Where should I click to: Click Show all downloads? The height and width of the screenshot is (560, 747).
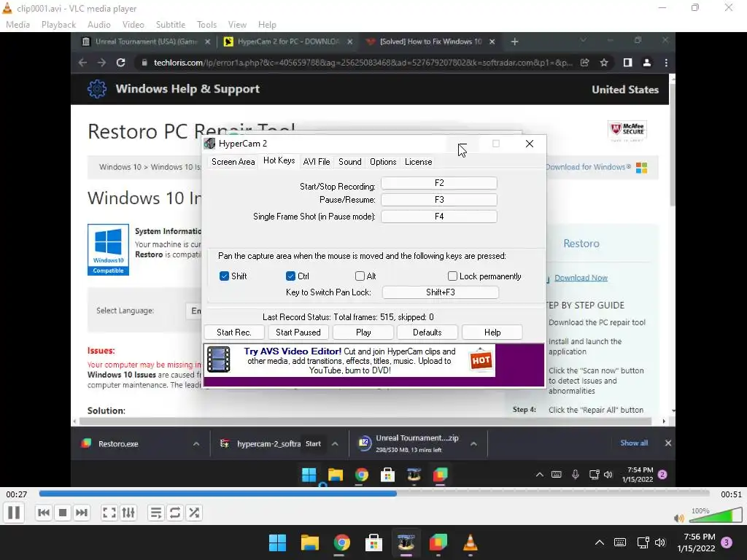pos(634,443)
